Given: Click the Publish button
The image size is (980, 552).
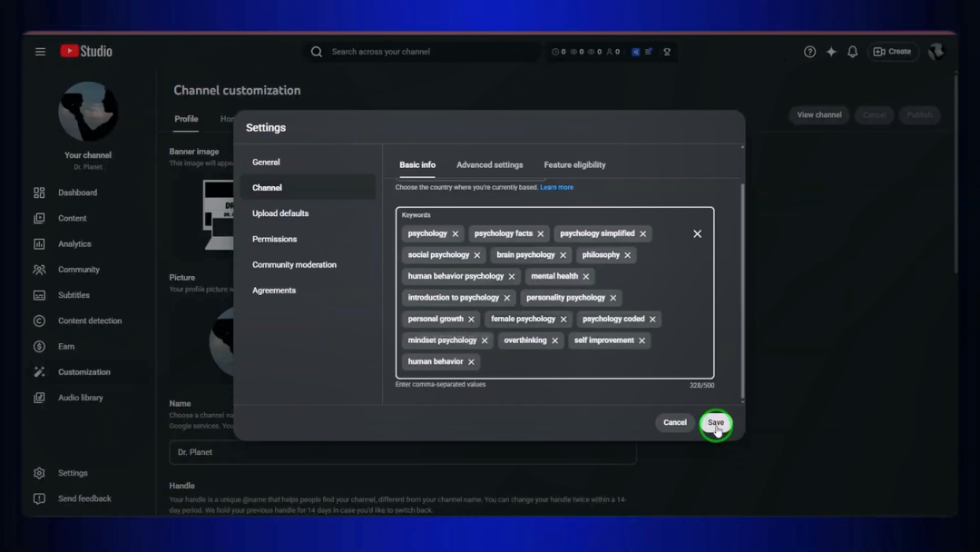Looking at the screenshot, I should tap(919, 115).
